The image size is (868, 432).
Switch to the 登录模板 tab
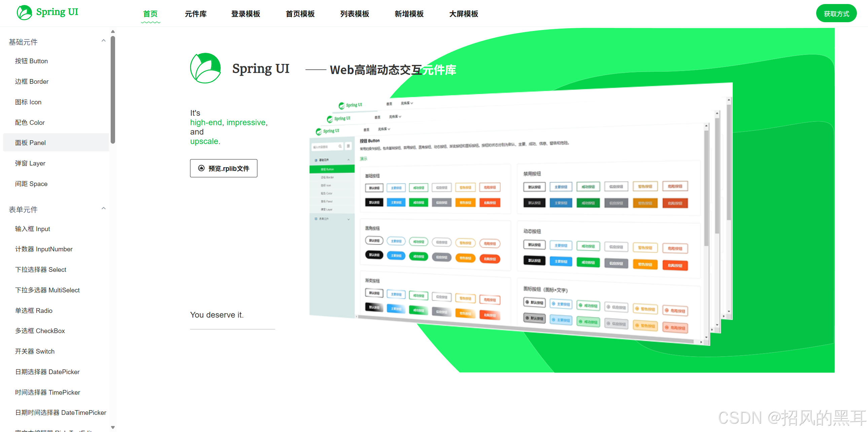(x=245, y=14)
